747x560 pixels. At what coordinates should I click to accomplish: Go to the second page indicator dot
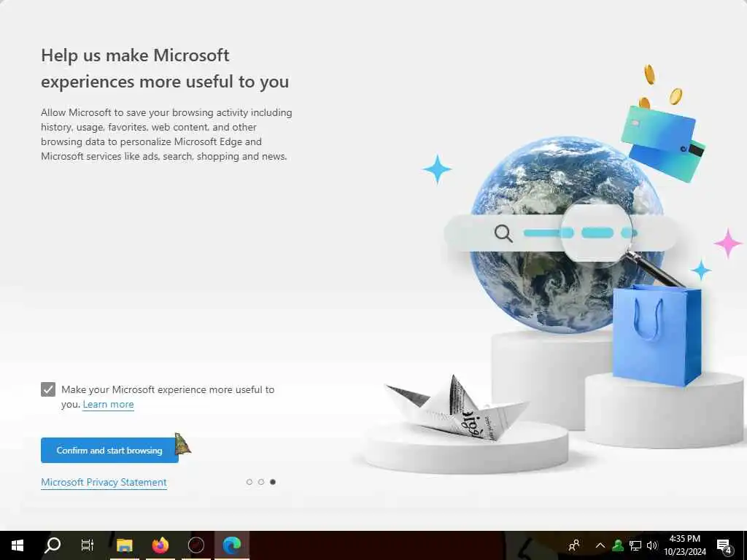click(261, 482)
